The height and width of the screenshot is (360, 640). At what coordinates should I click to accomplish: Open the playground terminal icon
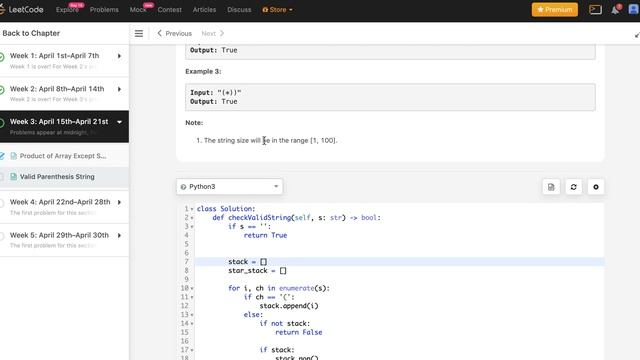pyautogui.click(x=596, y=9)
